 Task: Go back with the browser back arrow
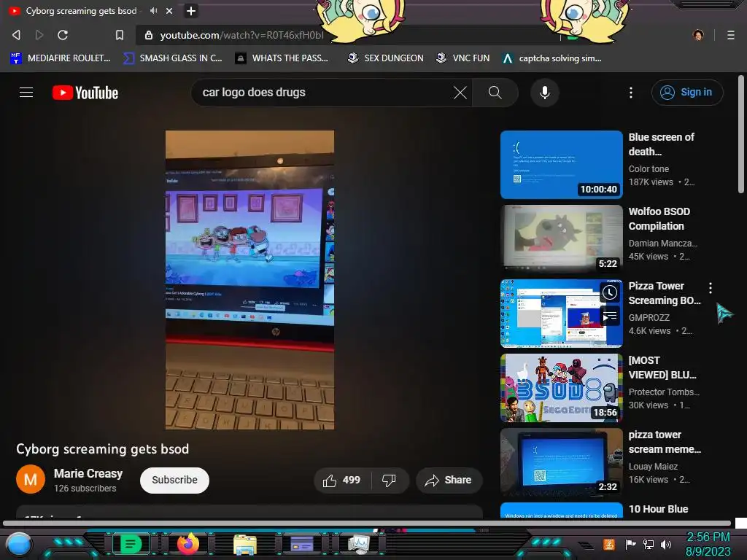pos(16,35)
